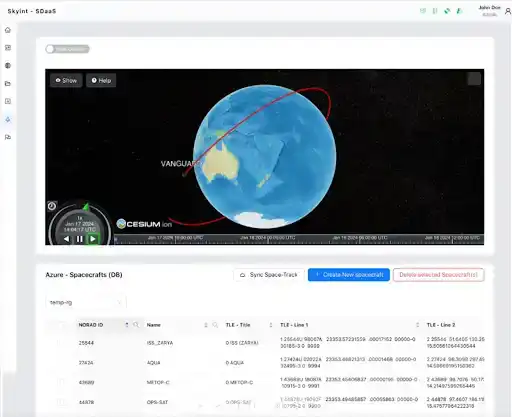Select the OPS-SAT row checkbox

point(61,402)
